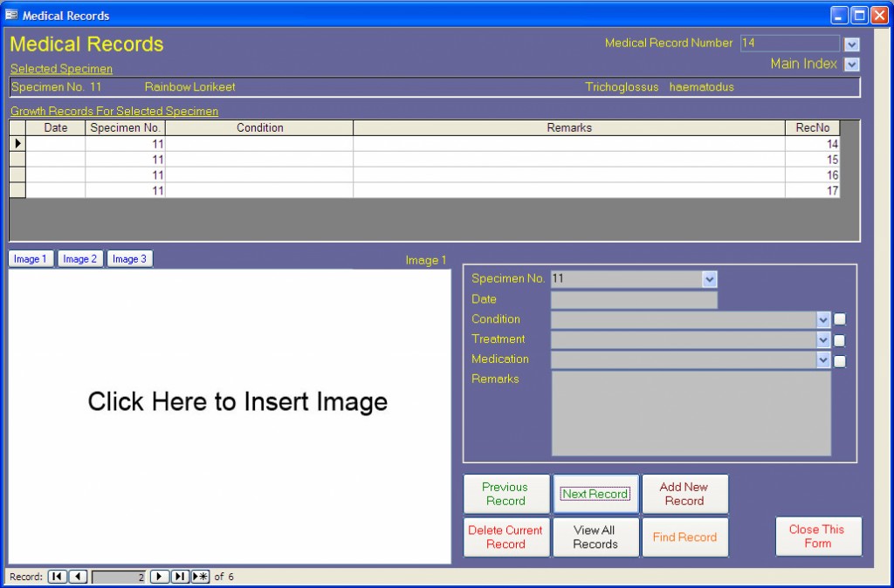894x588 pixels.
Task: Expand the Treatment dropdown list
Action: (x=823, y=340)
